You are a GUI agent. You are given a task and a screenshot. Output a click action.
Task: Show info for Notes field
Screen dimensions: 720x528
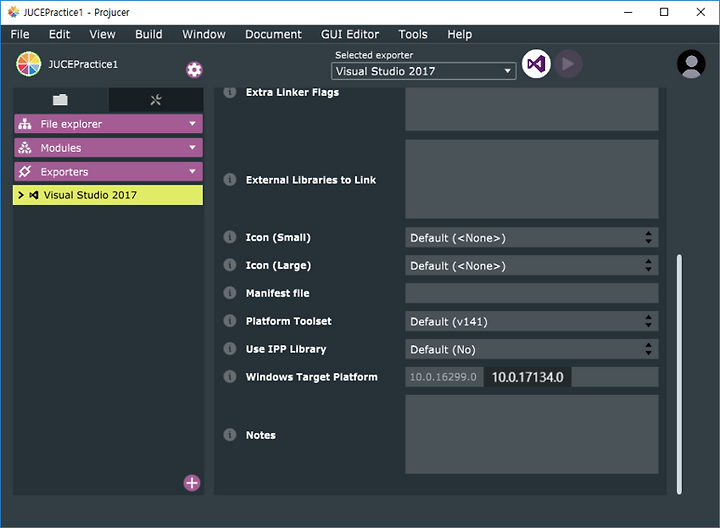(x=230, y=434)
